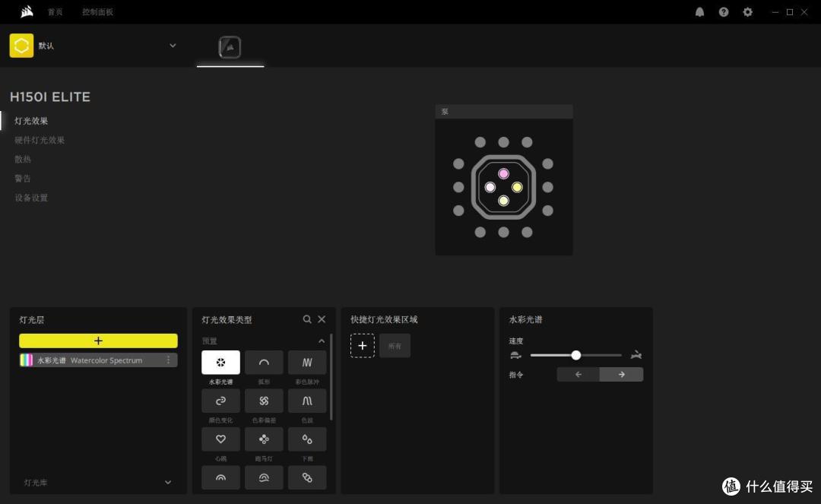The width and height of the screenshot is (821, 504).
Task: Click the bottom yellow inner pump LED
Action: tap(504, 201)
